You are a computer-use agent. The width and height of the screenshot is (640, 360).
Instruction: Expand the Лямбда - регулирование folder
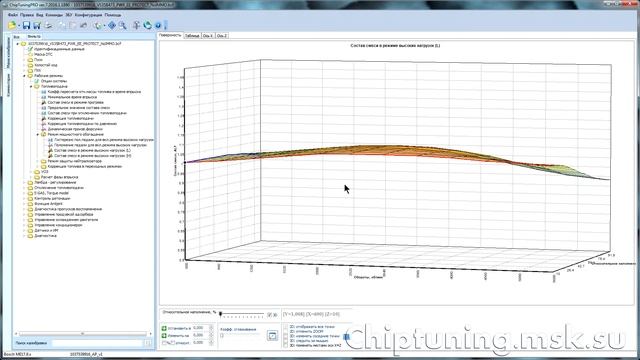24,182
